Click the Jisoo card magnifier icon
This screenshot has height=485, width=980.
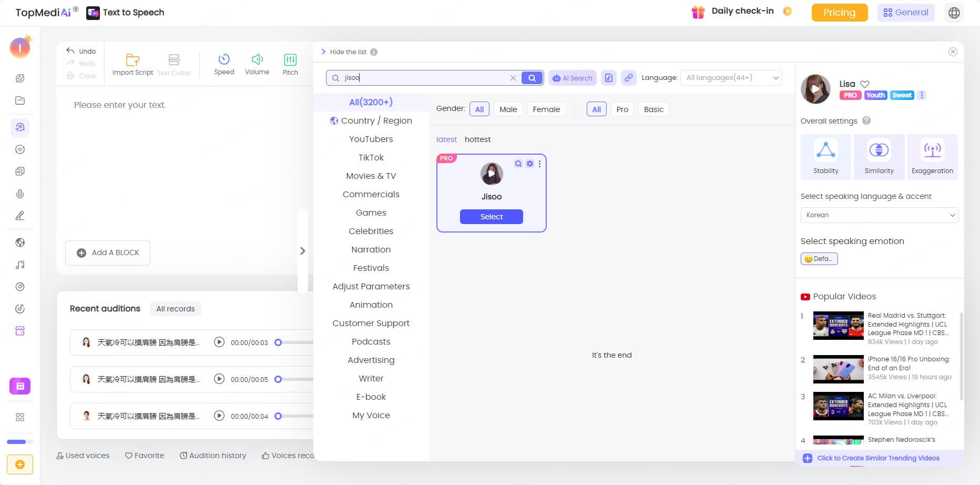tap(518, 164)
